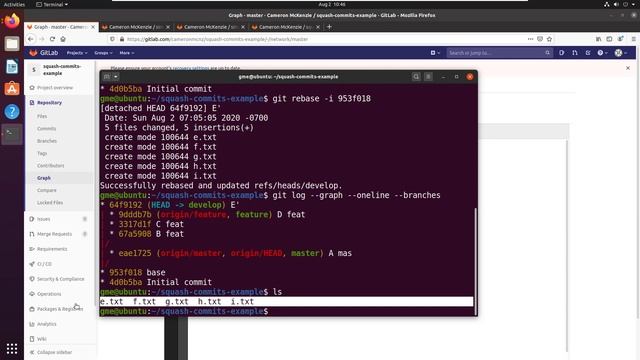Launch Firefox from the Ubuntu dock

click(12, 21)
